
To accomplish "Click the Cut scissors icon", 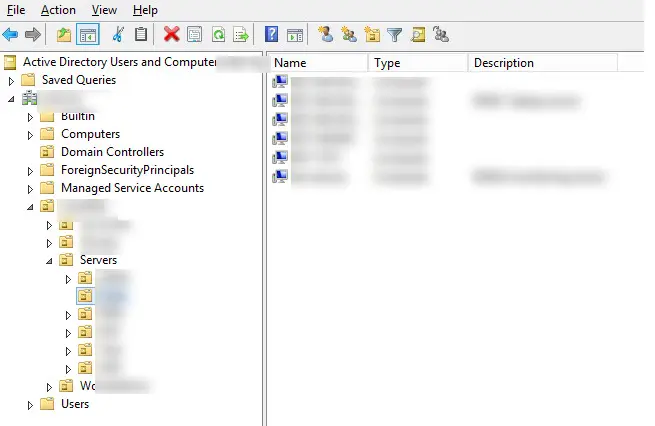I will tap(118, 34).
